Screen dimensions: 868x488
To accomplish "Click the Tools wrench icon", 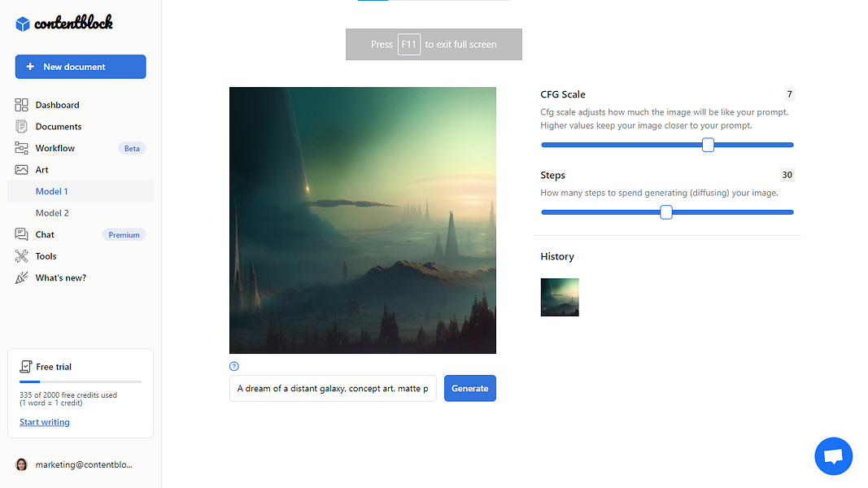I will coord(21,256).
